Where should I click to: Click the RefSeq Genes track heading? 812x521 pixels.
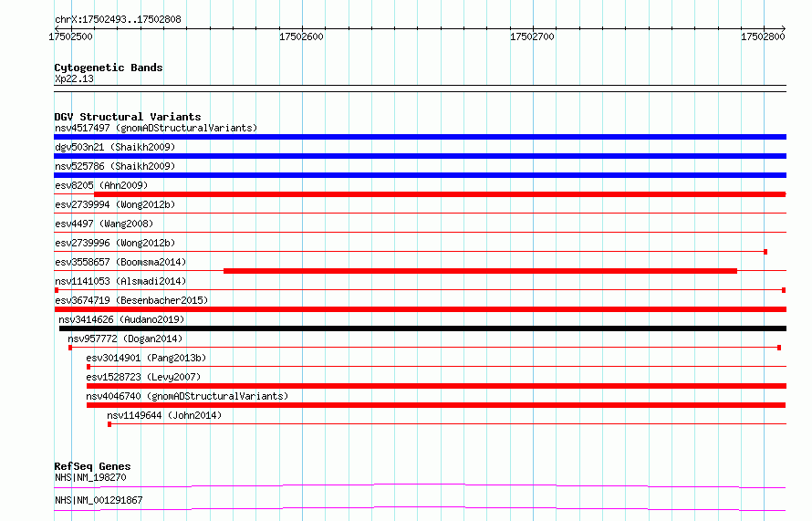pos(92,466)
